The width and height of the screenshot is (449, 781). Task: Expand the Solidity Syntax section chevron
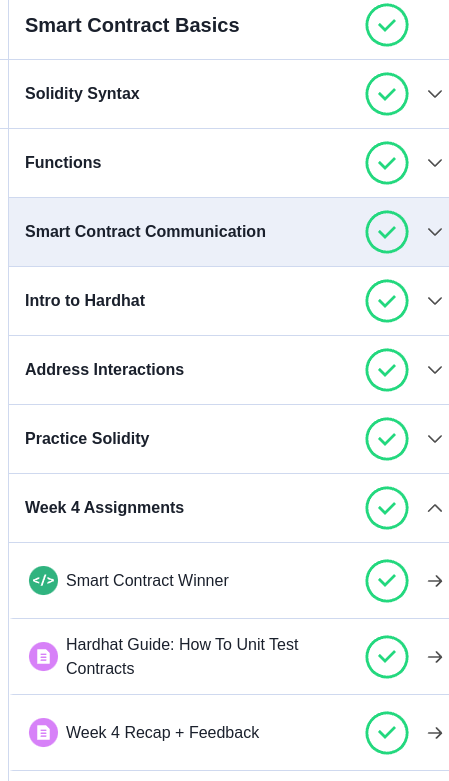(x=435, y=94)
